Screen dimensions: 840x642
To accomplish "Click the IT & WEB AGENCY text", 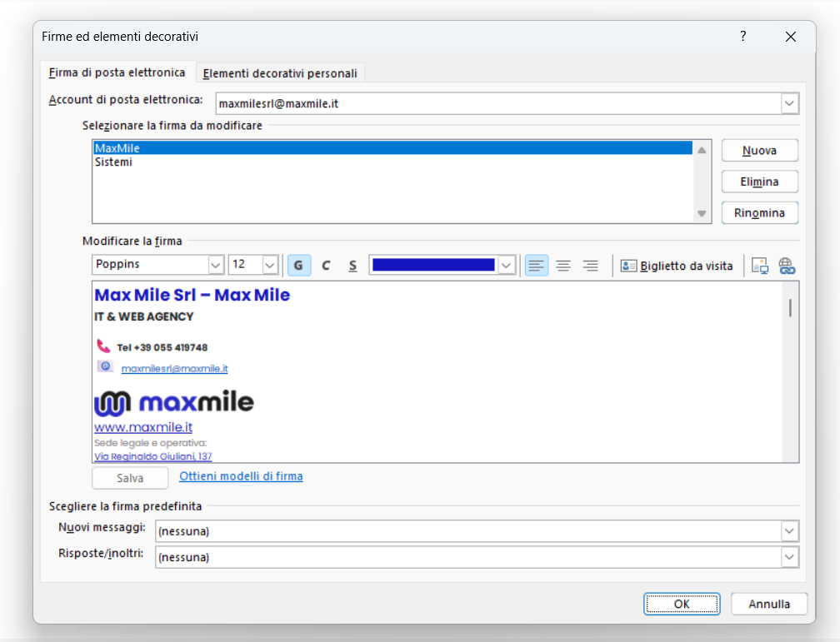I will (143, 317).
